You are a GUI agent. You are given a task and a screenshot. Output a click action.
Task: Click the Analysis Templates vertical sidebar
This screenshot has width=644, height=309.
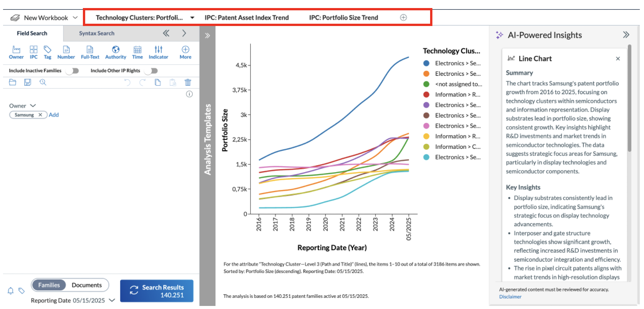pyautogui.click(x=207, y=166)
